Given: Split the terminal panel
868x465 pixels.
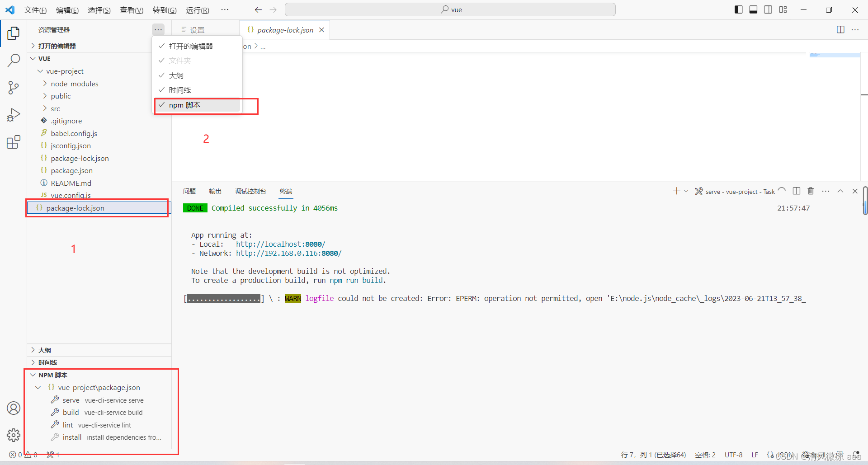Looking at the screenshot, I should (x=797, y=191).
